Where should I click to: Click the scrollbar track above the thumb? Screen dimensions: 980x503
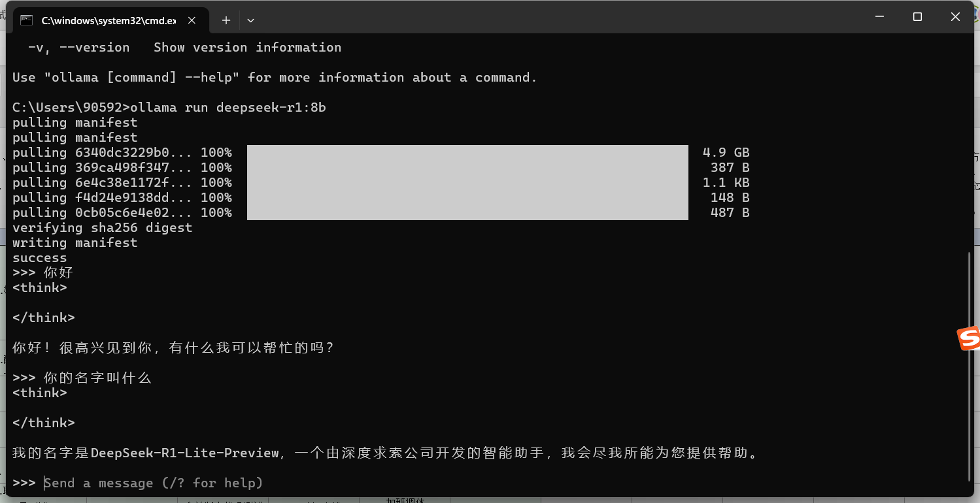(970, 144)
